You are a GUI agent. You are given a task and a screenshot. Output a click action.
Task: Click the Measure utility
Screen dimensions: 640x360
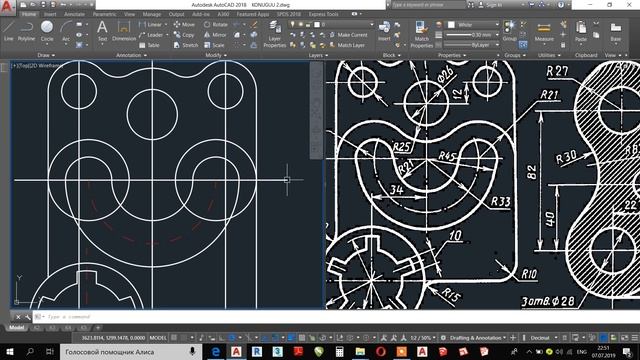pos(544,32)
